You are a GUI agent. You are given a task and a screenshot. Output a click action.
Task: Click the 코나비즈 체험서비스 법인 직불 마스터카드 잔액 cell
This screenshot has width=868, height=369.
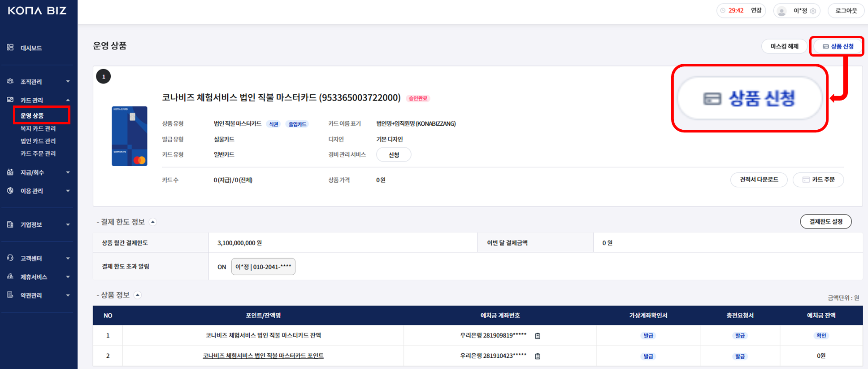263,335
